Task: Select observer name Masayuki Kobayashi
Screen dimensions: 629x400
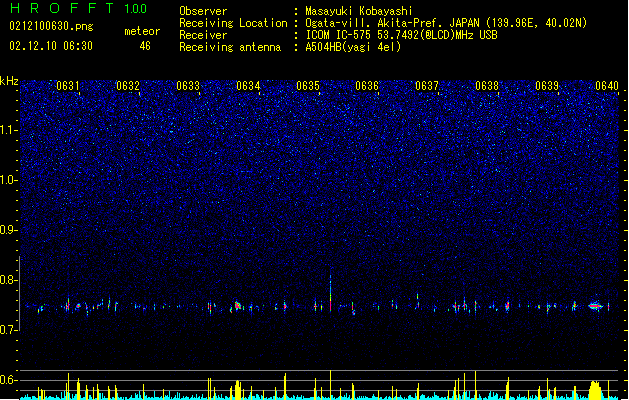Action: coord(359,11)
